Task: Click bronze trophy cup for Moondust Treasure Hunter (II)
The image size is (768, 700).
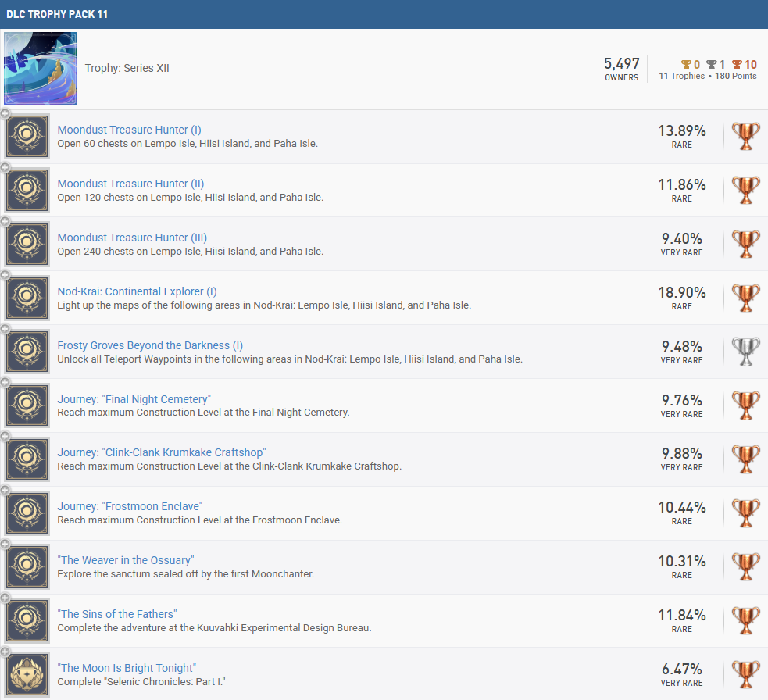Action: 745,190
